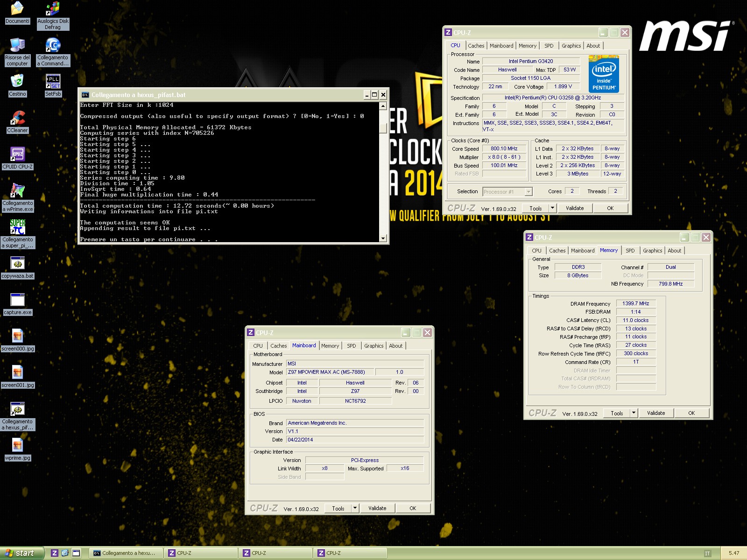Open the Documenti desktop folder icon
Screen dimensions: 747x560
point(17,8)
